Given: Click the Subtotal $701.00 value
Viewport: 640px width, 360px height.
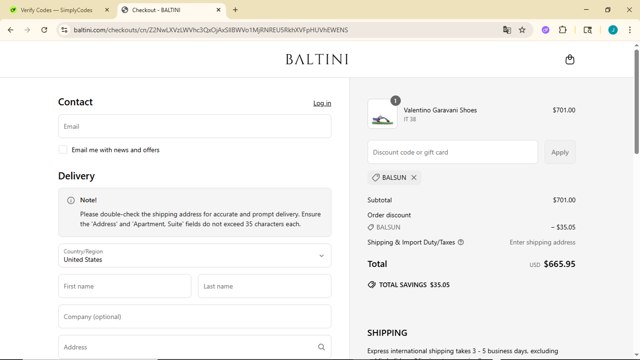Looking at the screenshot, I should [x=564, y=200].
